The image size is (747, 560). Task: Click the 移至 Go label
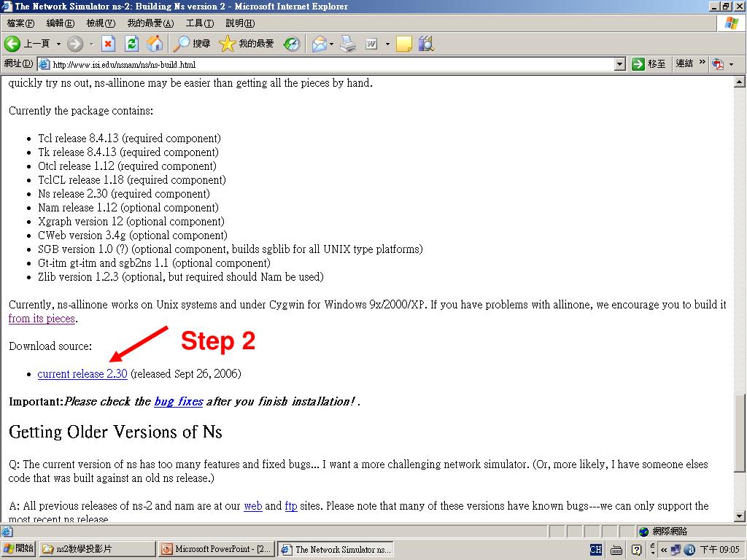657,64
